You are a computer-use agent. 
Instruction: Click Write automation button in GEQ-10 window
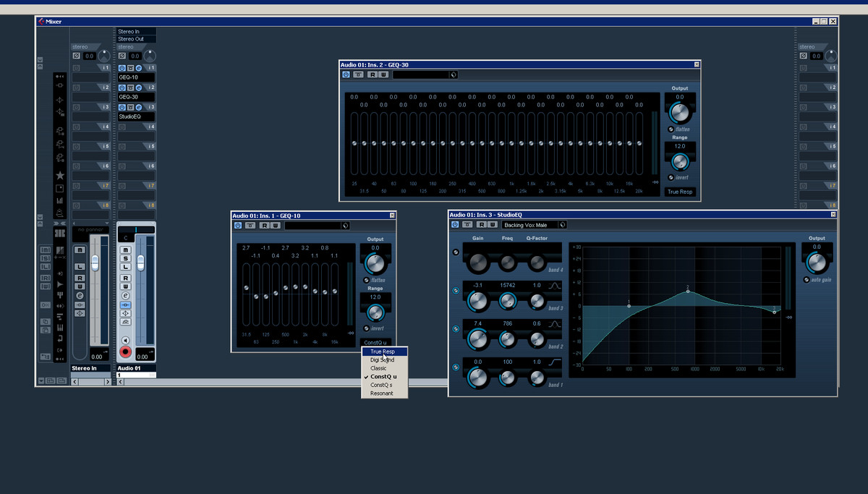click(x=276, y=226)
